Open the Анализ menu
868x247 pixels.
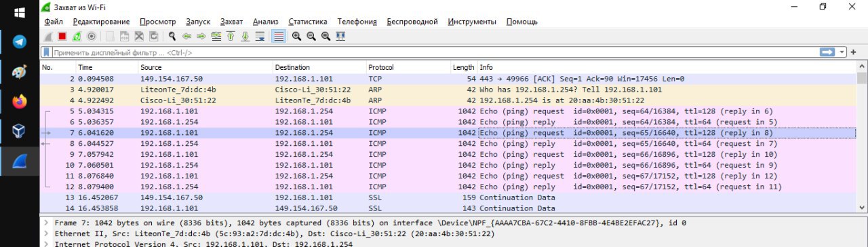pyautogui.click(x=265, y=22)
